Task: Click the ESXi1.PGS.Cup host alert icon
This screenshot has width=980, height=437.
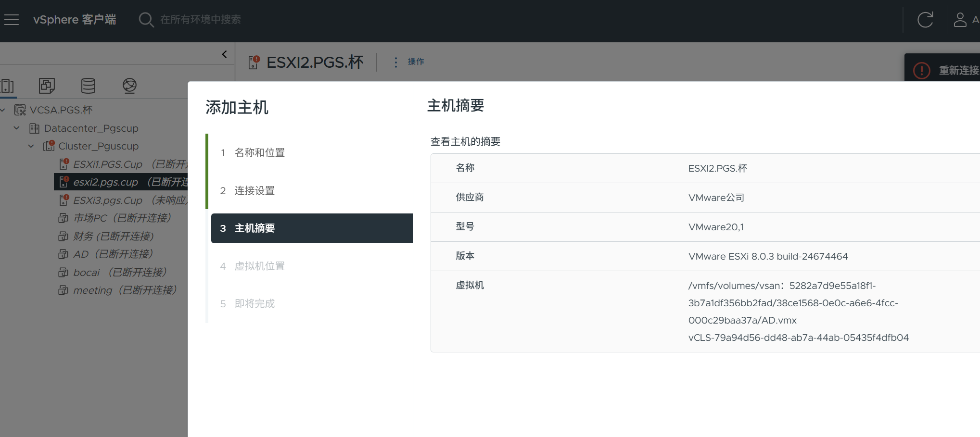Action: point(64,164)
